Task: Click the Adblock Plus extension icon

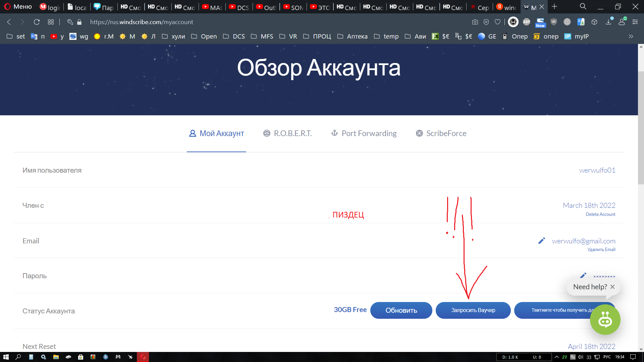Action: click(x=527, y=22)
